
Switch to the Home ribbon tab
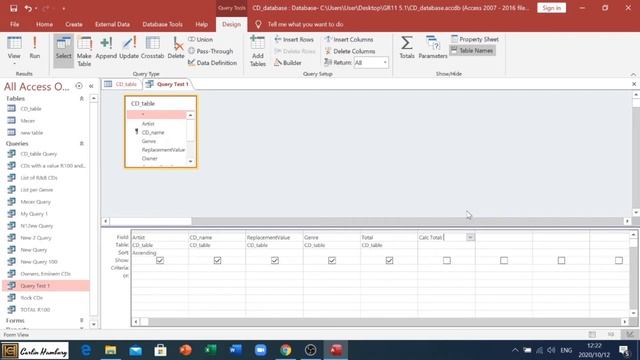point(44,24)
